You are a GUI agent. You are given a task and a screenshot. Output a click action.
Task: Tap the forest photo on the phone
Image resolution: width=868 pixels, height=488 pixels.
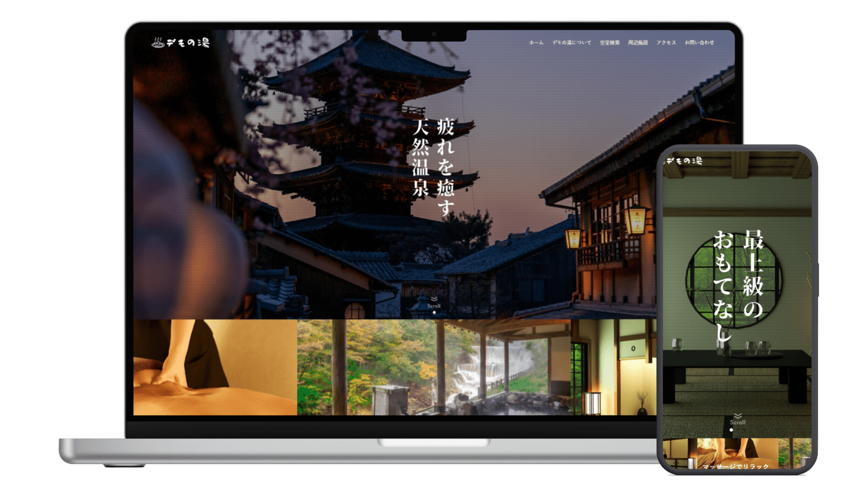click(x=794, y=453)
